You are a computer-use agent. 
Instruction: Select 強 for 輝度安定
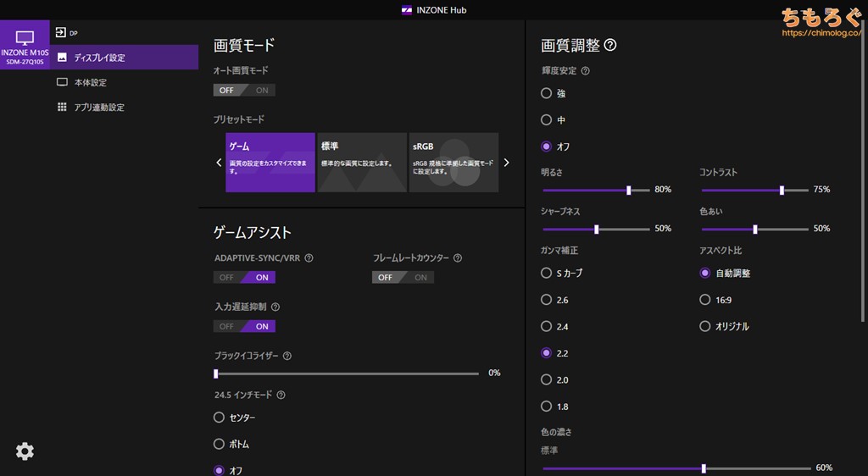coord(547,93)
